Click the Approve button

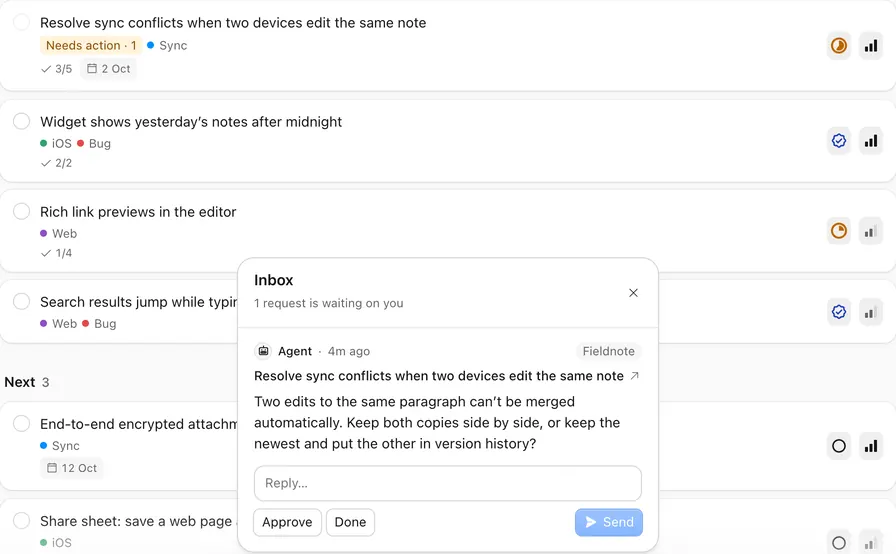(x=287, y=522)
